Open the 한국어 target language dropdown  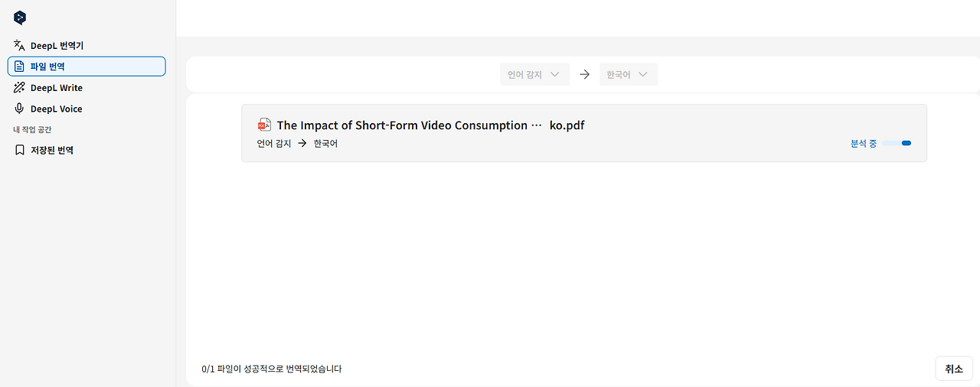[x=628, y=74]
